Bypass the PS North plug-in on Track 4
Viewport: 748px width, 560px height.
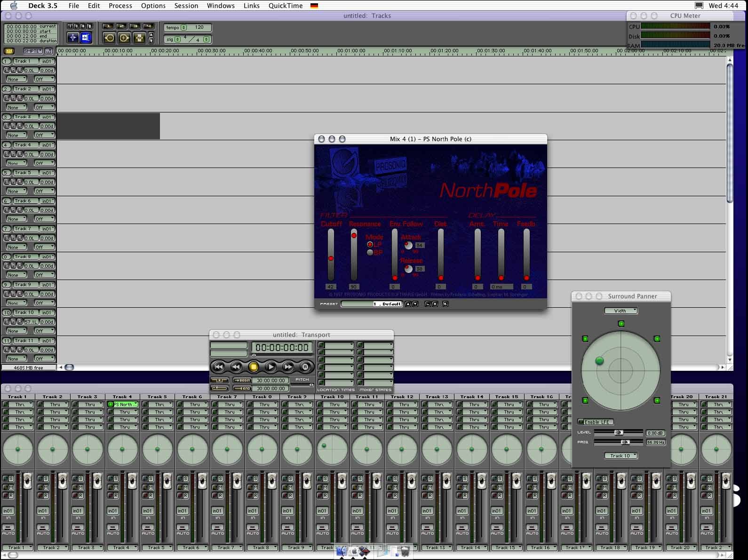(x=111, y=404)
